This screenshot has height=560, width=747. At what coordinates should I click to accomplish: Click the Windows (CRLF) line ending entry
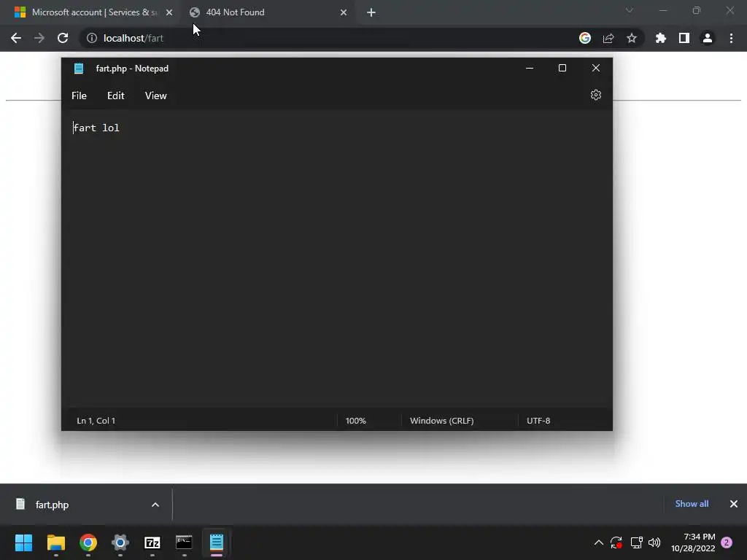441,421
